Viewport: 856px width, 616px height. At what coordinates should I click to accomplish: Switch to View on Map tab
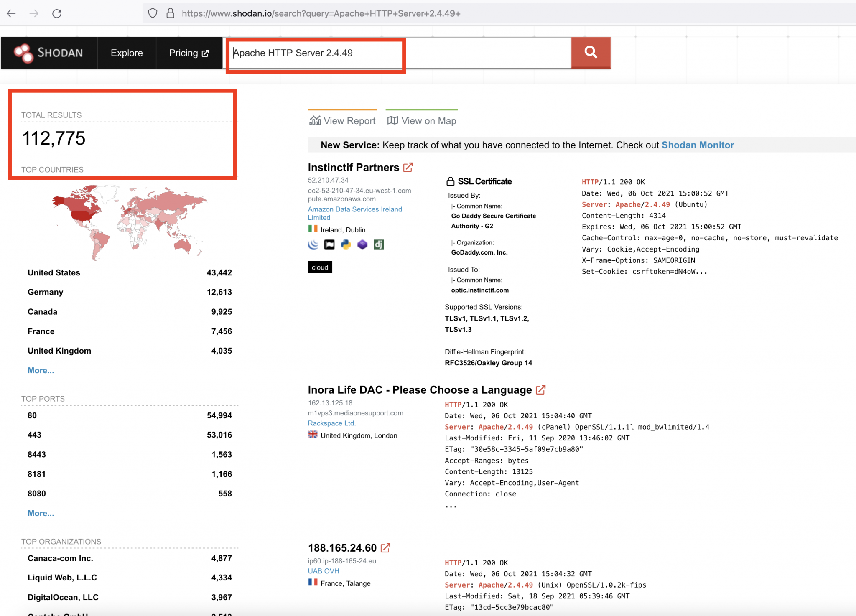pyautogui.click(x=422, y=121)
